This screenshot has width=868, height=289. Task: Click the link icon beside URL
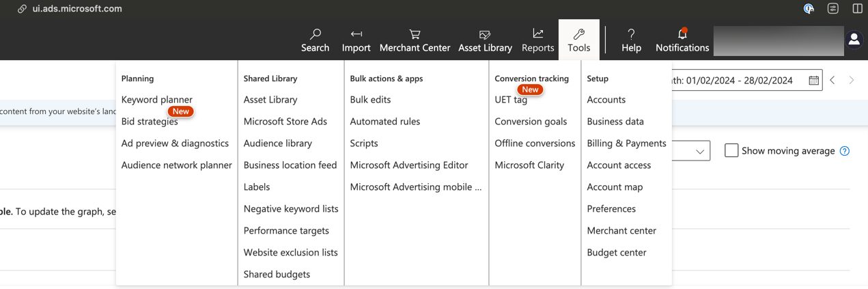(x=23, y=9)
